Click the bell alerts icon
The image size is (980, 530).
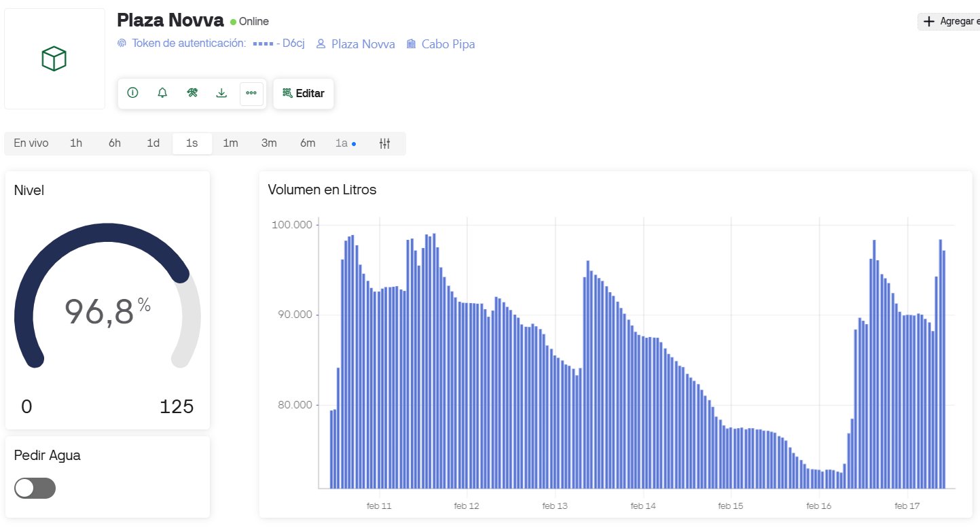point(162,93)
